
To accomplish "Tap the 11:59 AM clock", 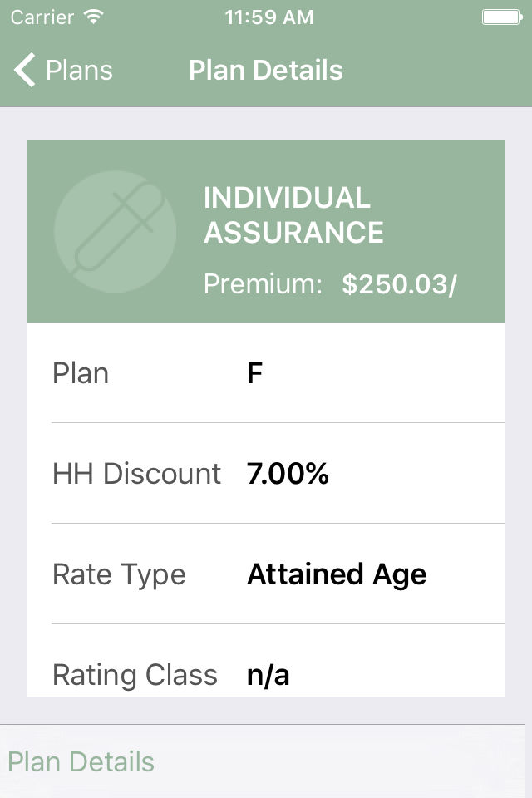I will 269,17.
